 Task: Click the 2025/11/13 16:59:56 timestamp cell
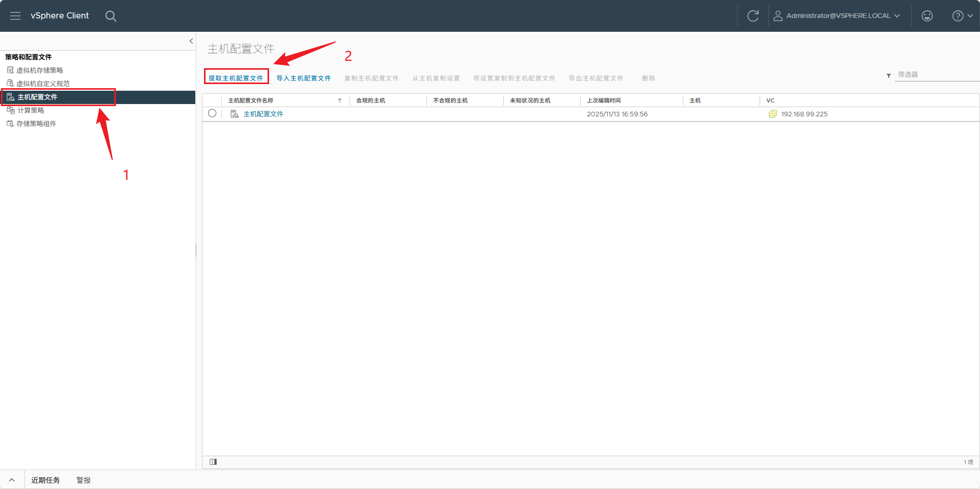coord(617,114)
